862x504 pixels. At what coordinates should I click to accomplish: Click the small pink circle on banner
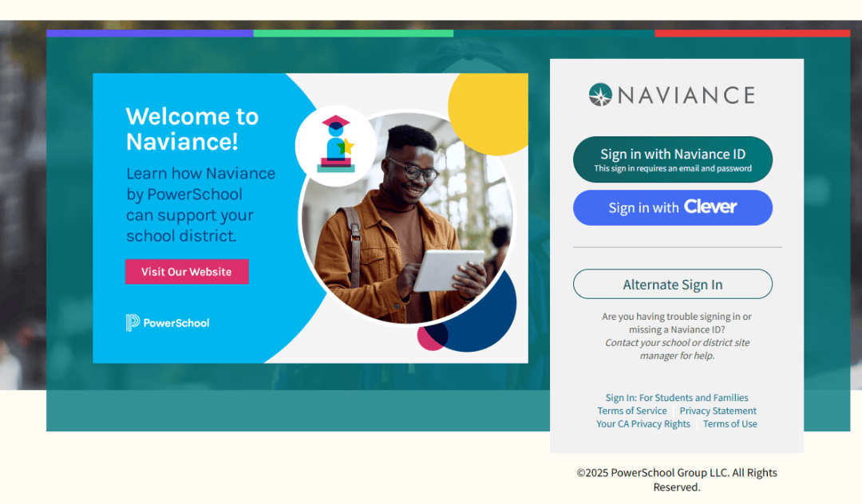(430, 338)
